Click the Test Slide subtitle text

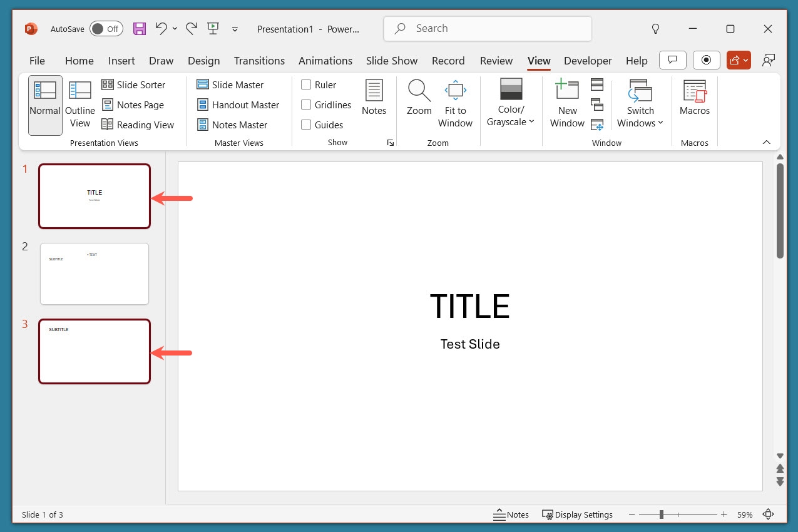point(470,344)
